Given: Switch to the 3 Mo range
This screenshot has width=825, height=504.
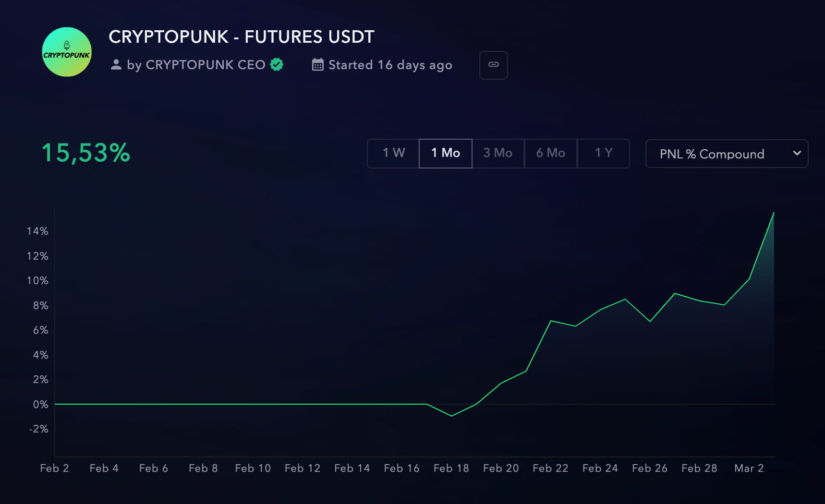Looking at the screenshot, I should 498,153.
